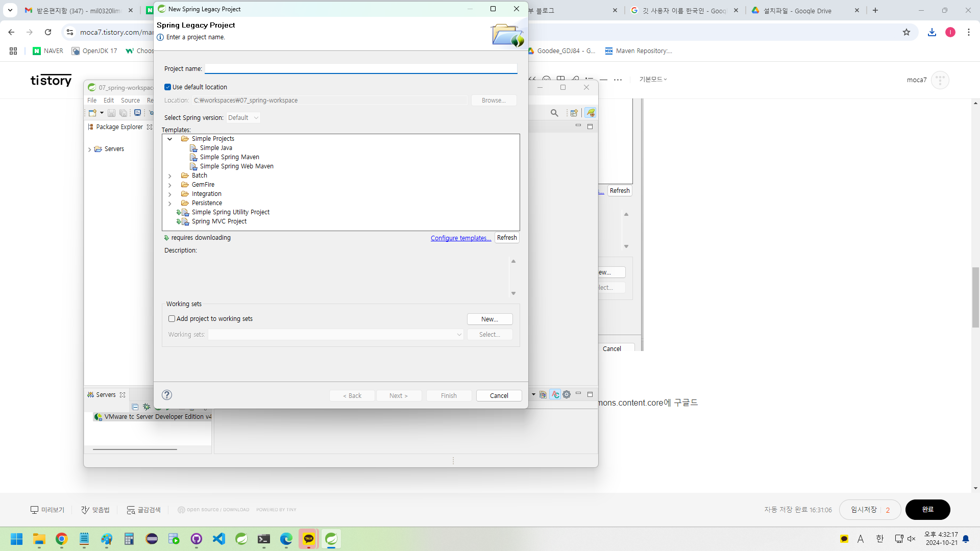The height and width of the screenshot is (551, 980).
Task: Click the search magnifier icon in toolbar
Action: click(554, 113)
